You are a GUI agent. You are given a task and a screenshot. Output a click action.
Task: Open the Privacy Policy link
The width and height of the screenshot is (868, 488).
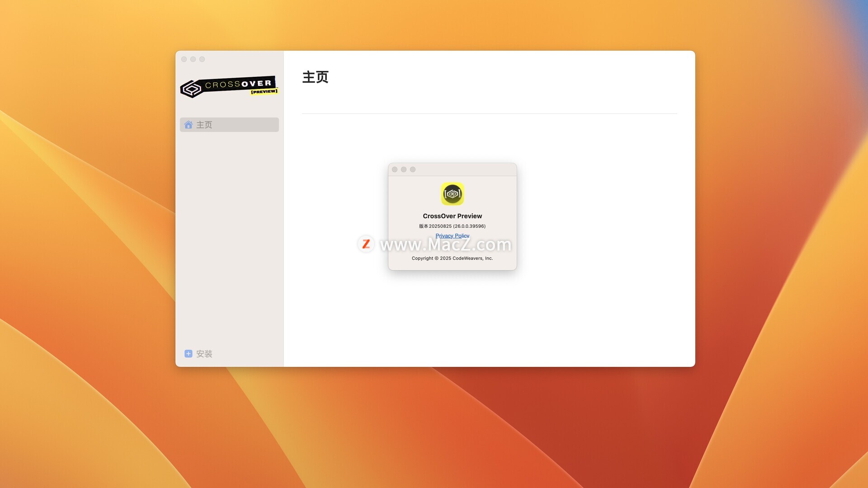[x=452, y=236]
